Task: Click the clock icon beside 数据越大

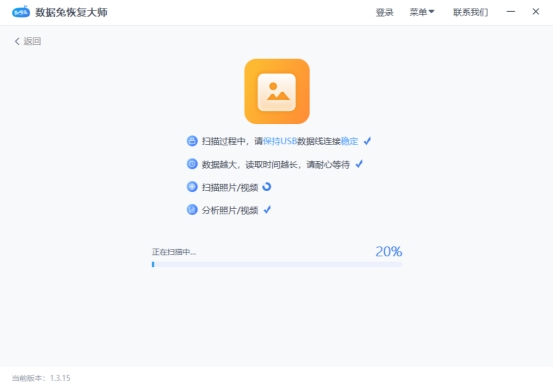Action: [192, 164]
